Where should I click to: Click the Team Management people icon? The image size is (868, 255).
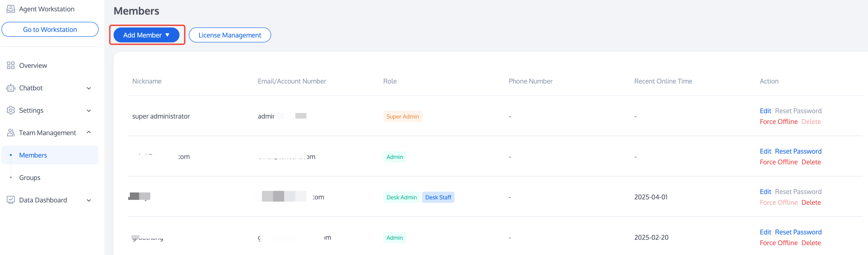11,133
